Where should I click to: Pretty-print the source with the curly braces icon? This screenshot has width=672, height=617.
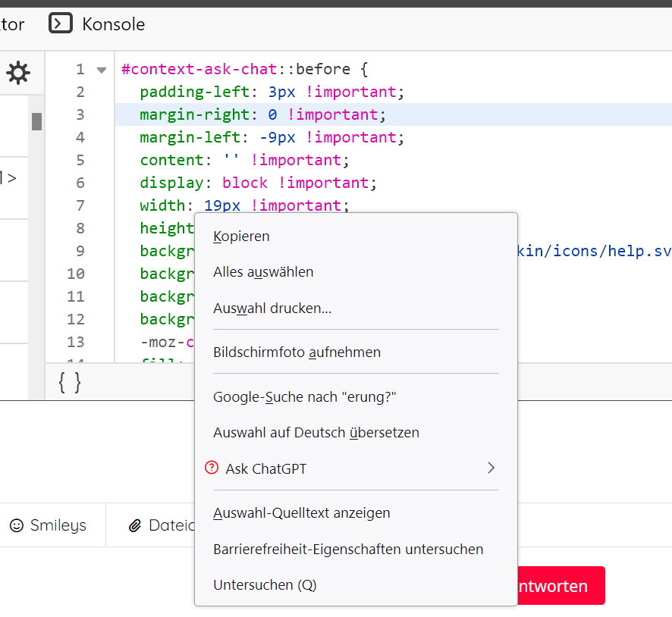(x=69, y=383)
